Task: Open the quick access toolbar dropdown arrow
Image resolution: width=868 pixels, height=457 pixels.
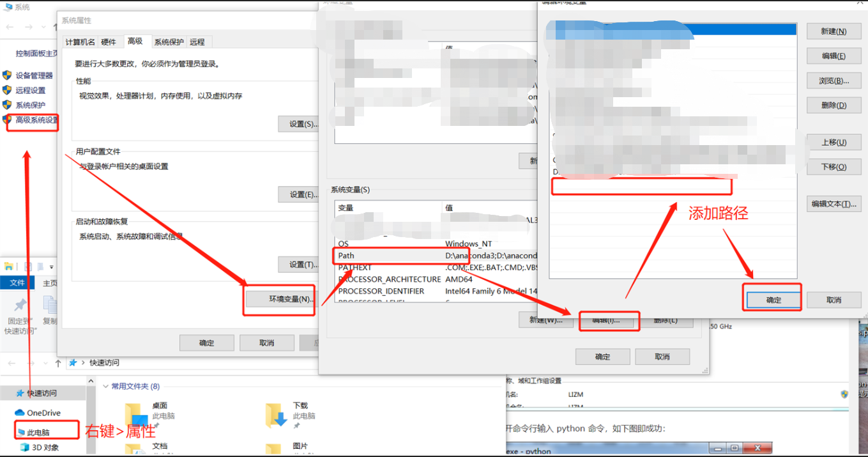Action: point(52,267)
